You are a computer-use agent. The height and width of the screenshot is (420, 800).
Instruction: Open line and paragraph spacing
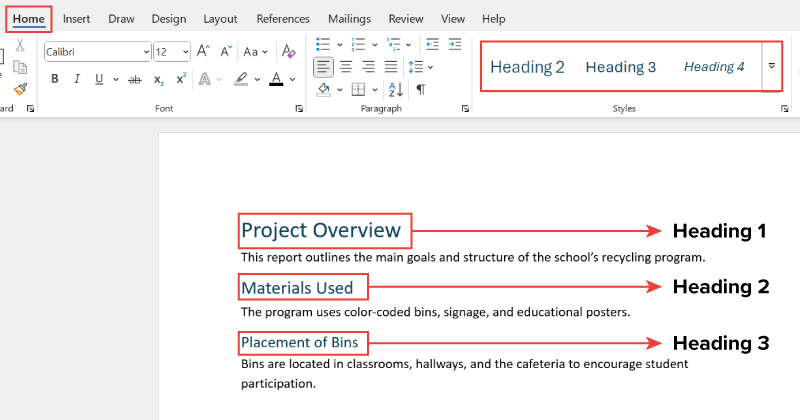(420, 67)
